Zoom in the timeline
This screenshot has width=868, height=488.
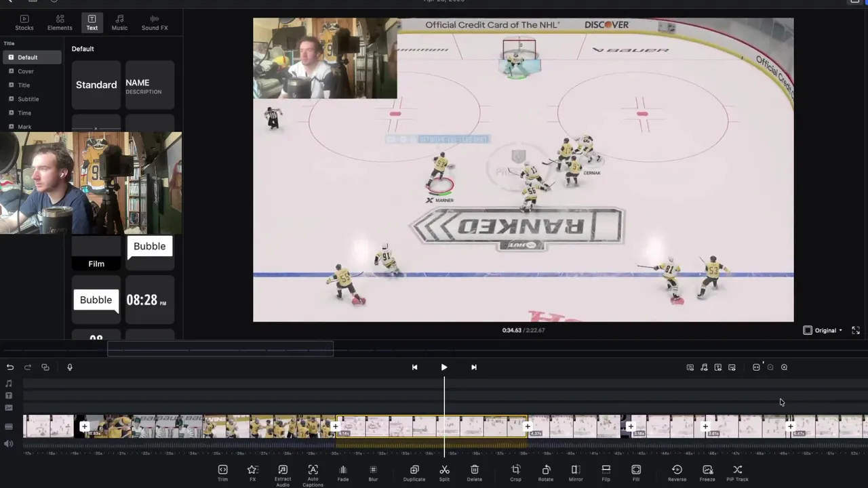(x=784, y=367)
